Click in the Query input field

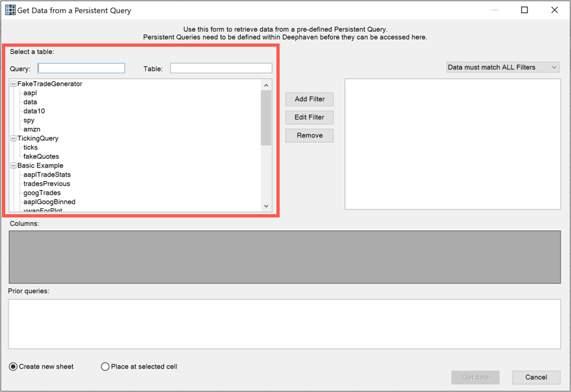click(x=81, y=68)
